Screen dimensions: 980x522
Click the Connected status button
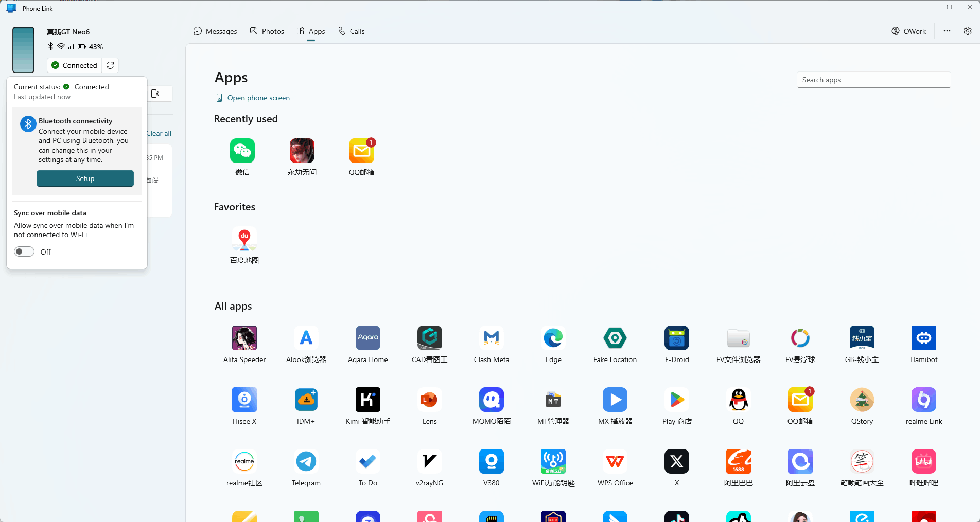75,65
